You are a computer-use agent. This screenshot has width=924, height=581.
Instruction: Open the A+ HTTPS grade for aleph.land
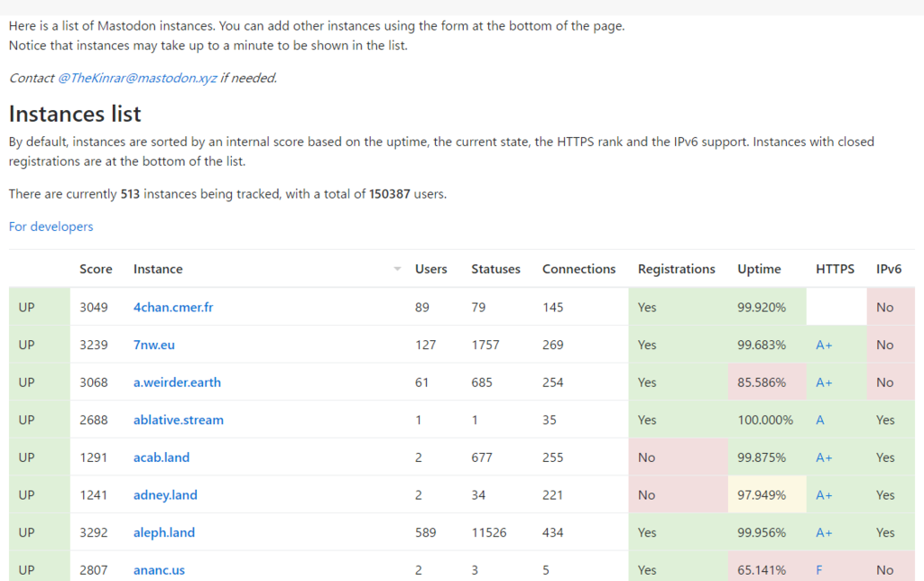click(824, 532)
